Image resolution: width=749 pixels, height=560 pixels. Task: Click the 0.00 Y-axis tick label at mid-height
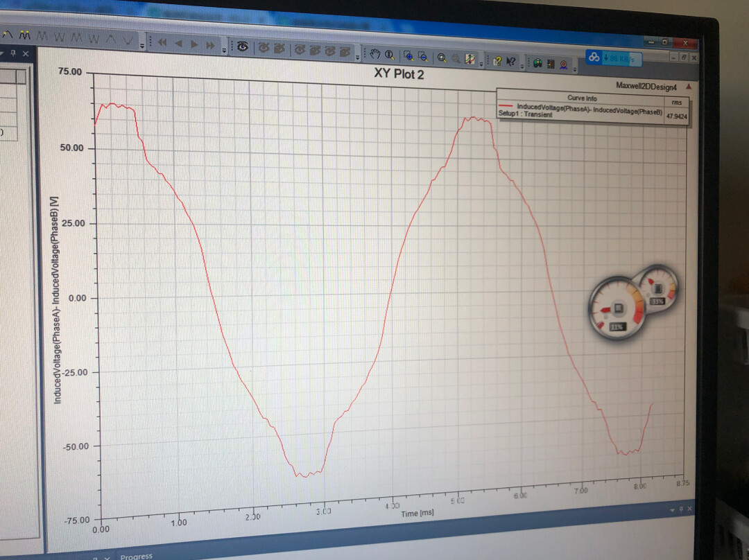click(x=78, y=299)
